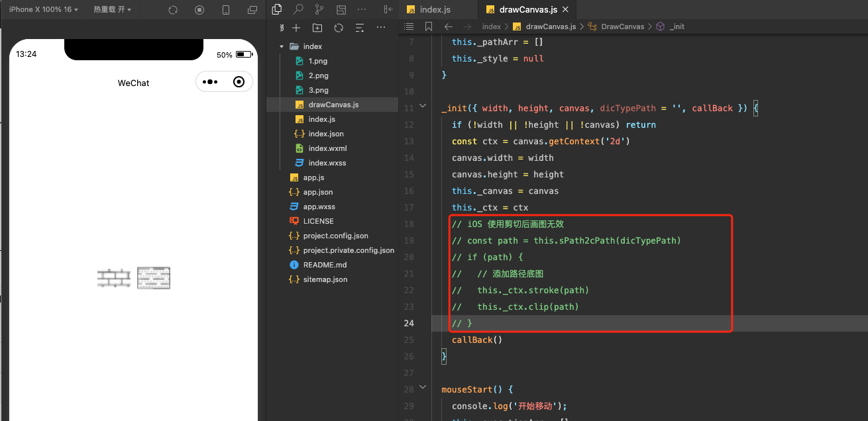868x421 pixels.
Task: Open the source control branch icon
Action: [319, 9]
